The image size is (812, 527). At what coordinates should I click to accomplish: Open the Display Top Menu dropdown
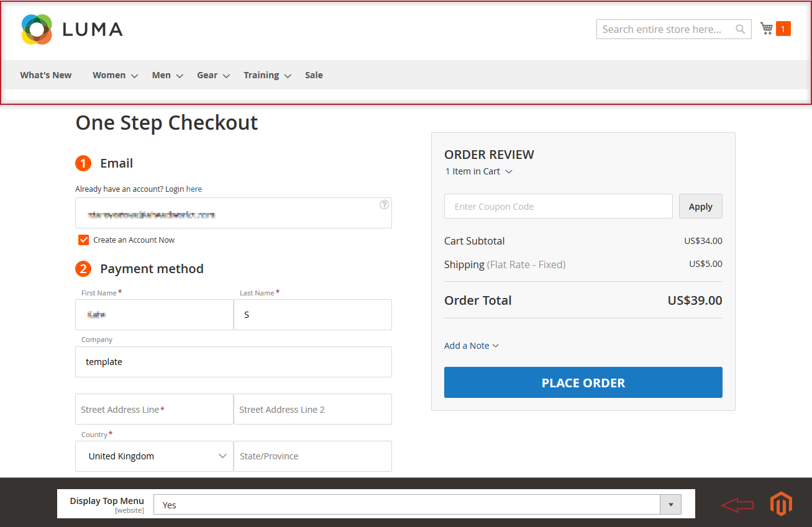[417, 505]
